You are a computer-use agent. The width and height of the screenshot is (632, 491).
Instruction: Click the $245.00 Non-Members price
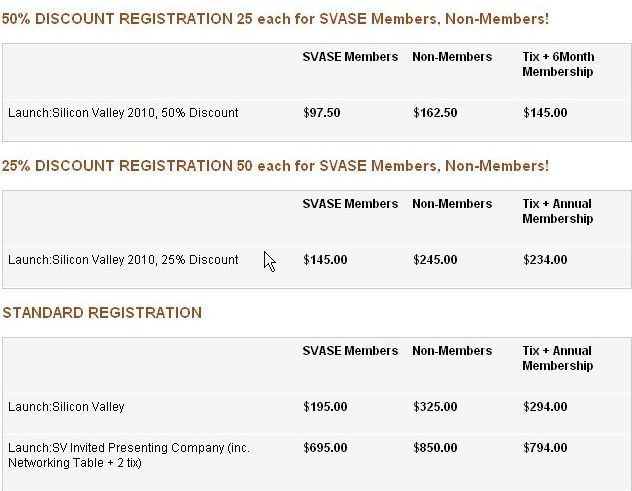[x=434, y=260]
